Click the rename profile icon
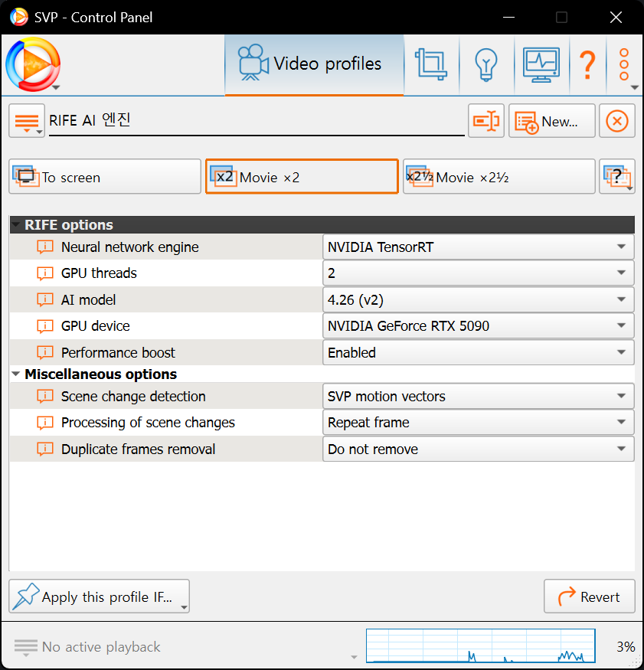This screenshot has width=644, height=670. 485,121
